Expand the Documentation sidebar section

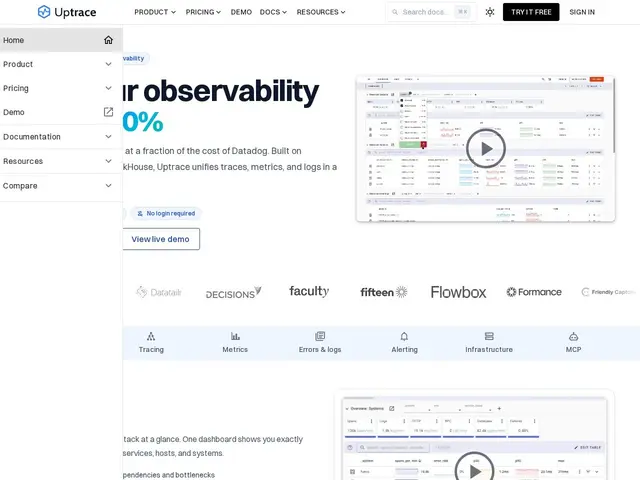coord(61,137)
